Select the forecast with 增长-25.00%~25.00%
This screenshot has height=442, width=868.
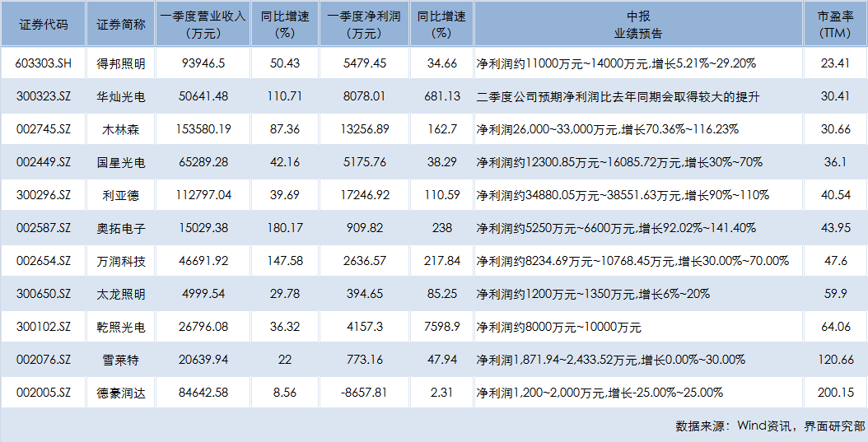point(600,393)
